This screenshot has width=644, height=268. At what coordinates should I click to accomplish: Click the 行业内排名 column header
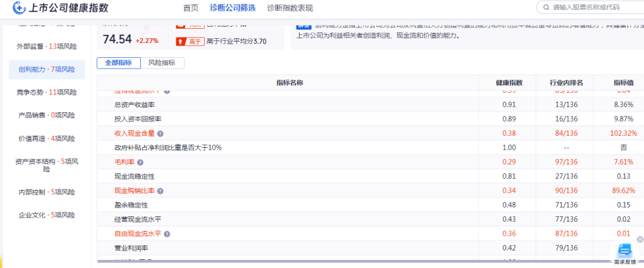point(566,83)
